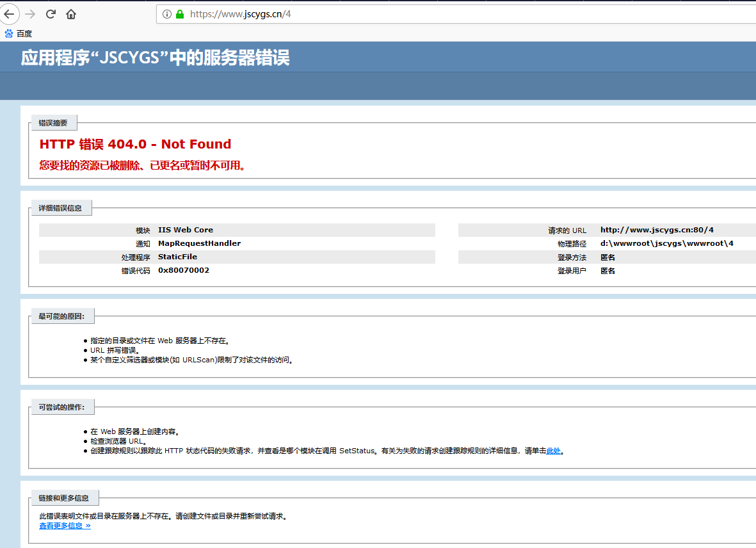Click the 请求的 URL field label
This screenshot has height=548, width=756.
click(x=567, y=230)
